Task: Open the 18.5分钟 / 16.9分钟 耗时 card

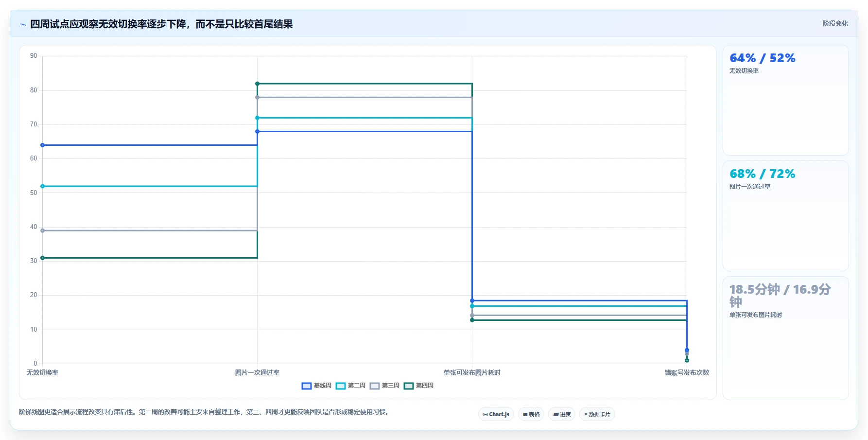Action: point(785,338)
